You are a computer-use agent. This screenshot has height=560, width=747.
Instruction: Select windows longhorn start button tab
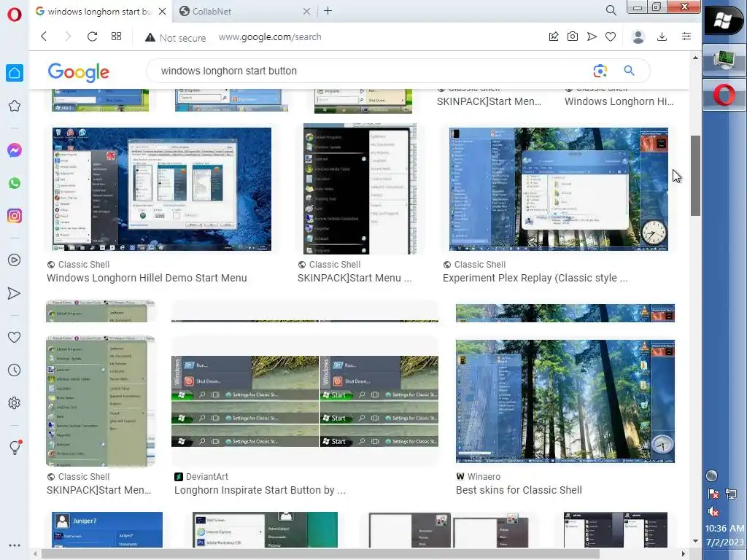99,12
